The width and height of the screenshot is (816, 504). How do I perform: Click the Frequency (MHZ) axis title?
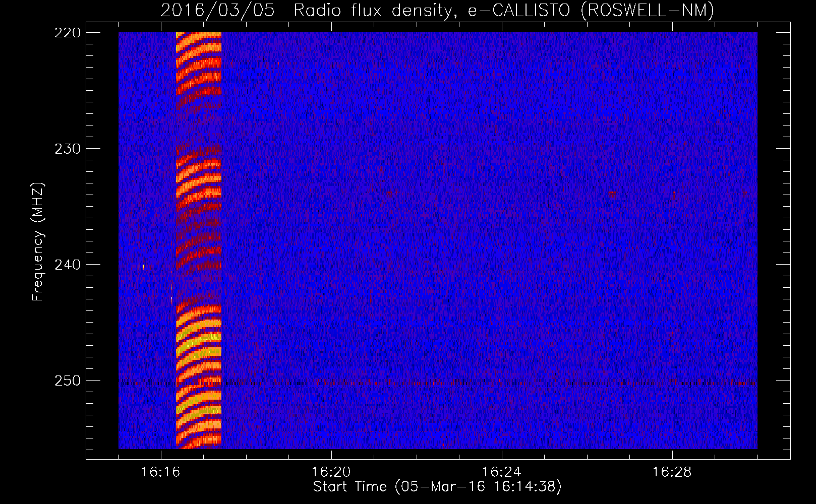click(38, 242)
